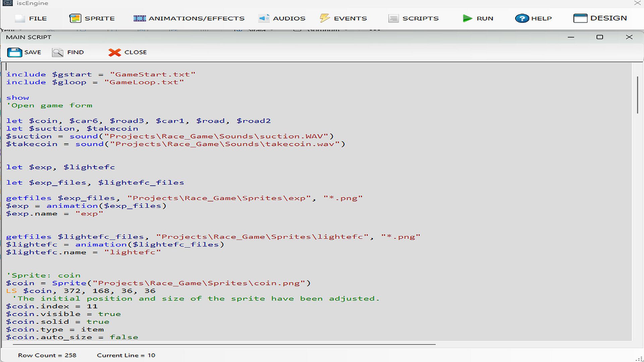Click the Events lightning bolt icon
The width and height of the screenshot is (644, 362).
point(324,18)
